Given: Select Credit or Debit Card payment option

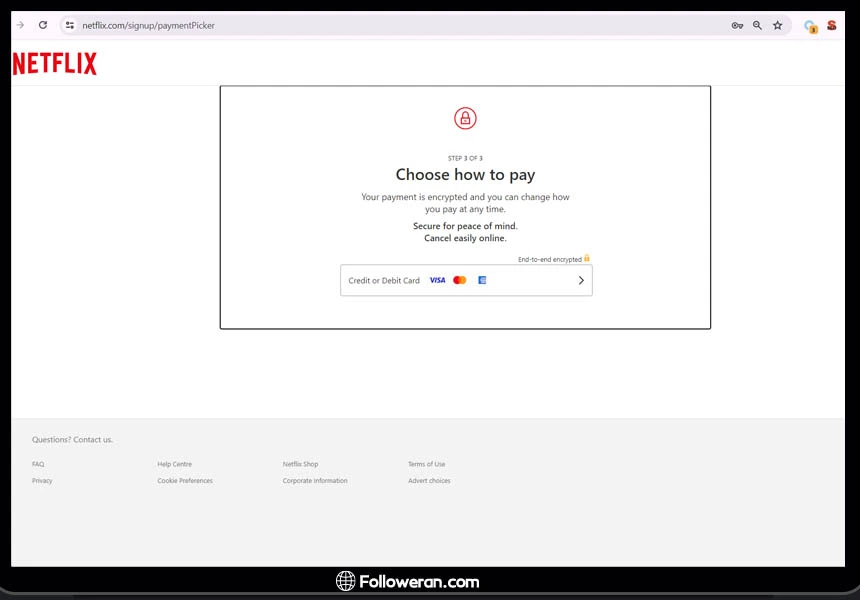Looking at the screenshot, I should [384, 281].
